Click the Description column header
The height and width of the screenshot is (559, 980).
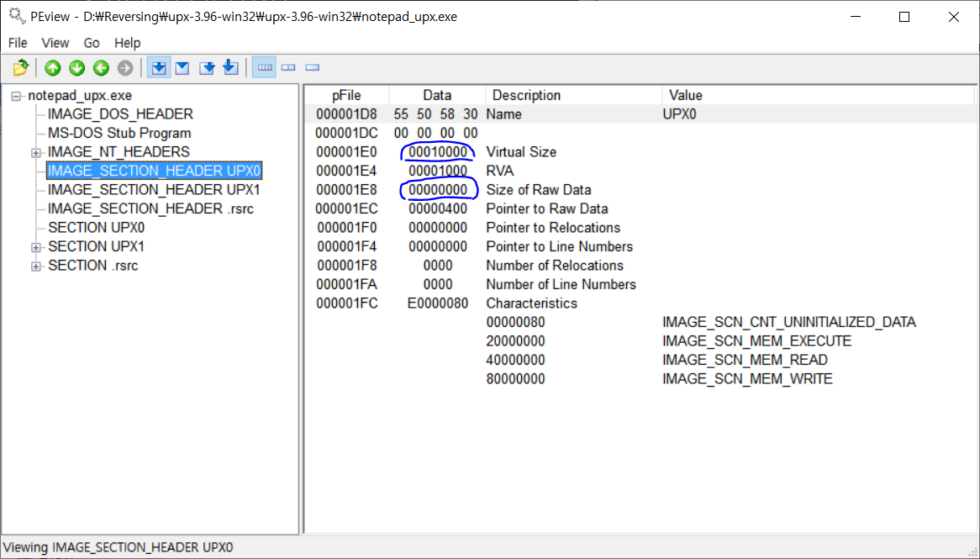coord(573,95)
